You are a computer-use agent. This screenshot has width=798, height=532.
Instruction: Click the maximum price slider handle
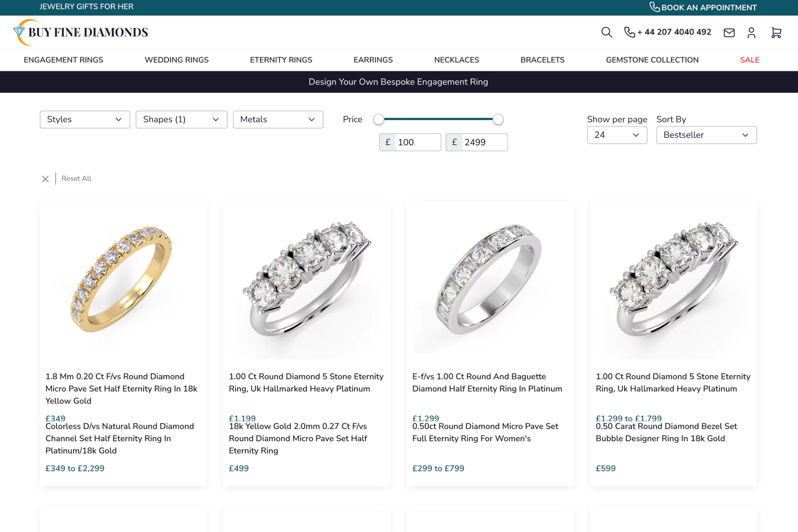point(498,119)
